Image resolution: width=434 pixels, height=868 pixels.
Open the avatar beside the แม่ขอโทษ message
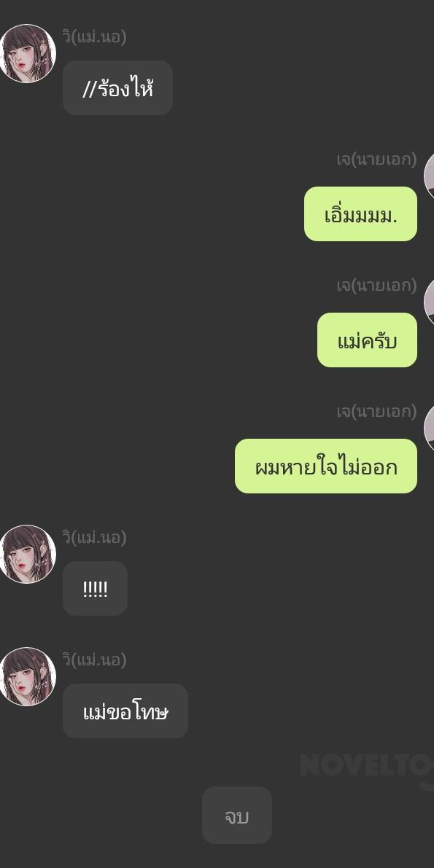click(x=26, y=676)
